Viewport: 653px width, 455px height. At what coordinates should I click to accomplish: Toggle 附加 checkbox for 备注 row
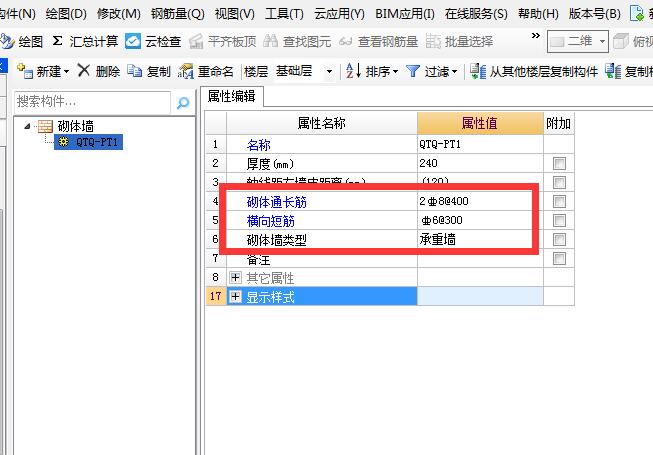559,259
